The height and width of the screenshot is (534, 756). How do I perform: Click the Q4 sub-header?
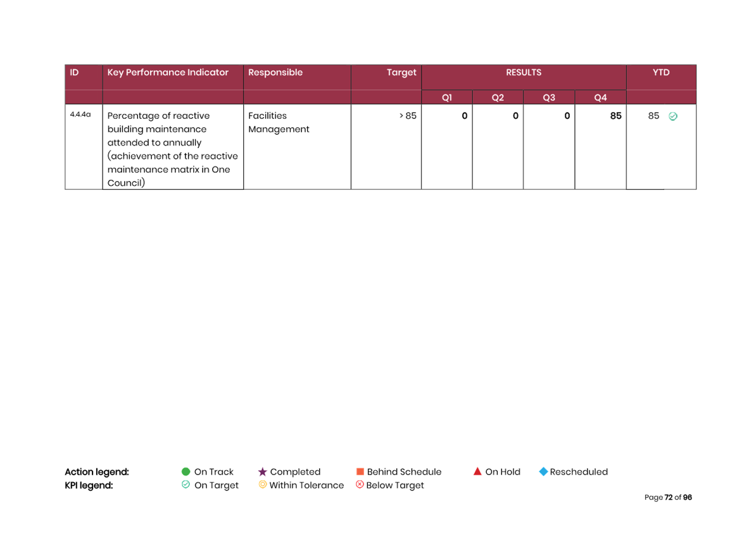[600, 97]
